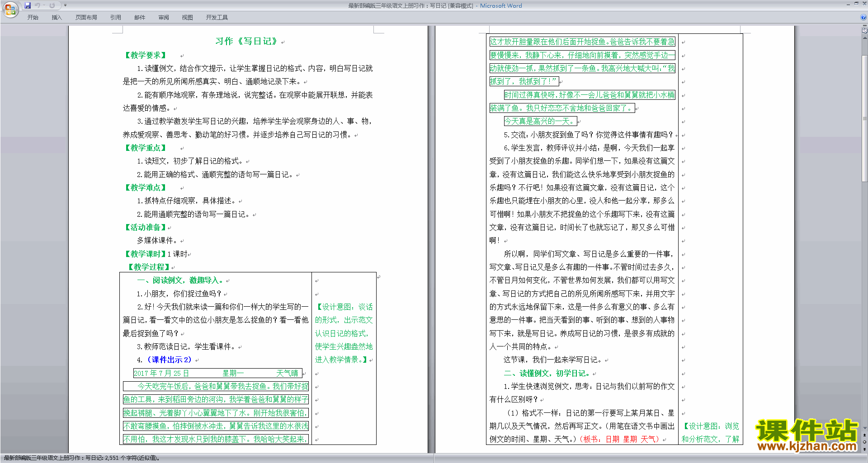The image size is (868, 463).
Task: Open the Select Browse Object round button
Action: click(x=864, y=442)
